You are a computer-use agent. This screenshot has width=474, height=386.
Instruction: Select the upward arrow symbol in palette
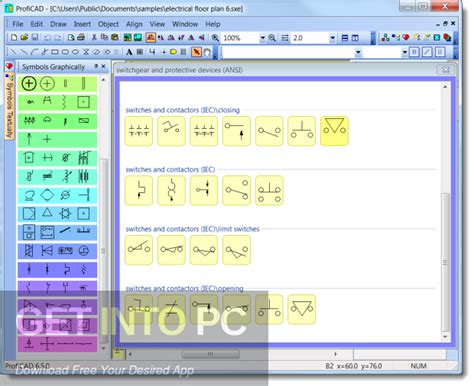[x=29, y=139]
